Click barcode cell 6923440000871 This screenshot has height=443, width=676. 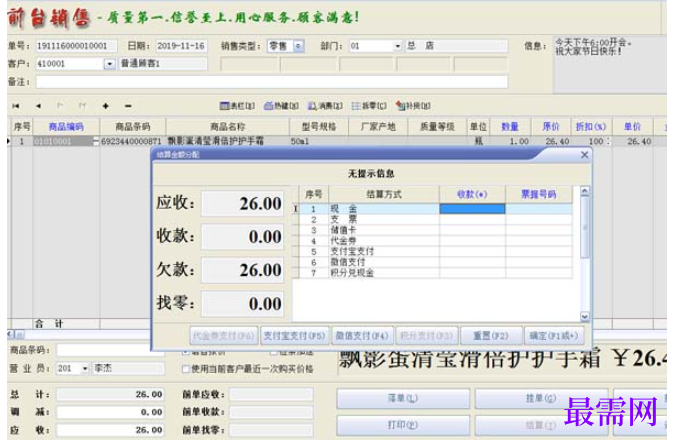coord(131,141)
